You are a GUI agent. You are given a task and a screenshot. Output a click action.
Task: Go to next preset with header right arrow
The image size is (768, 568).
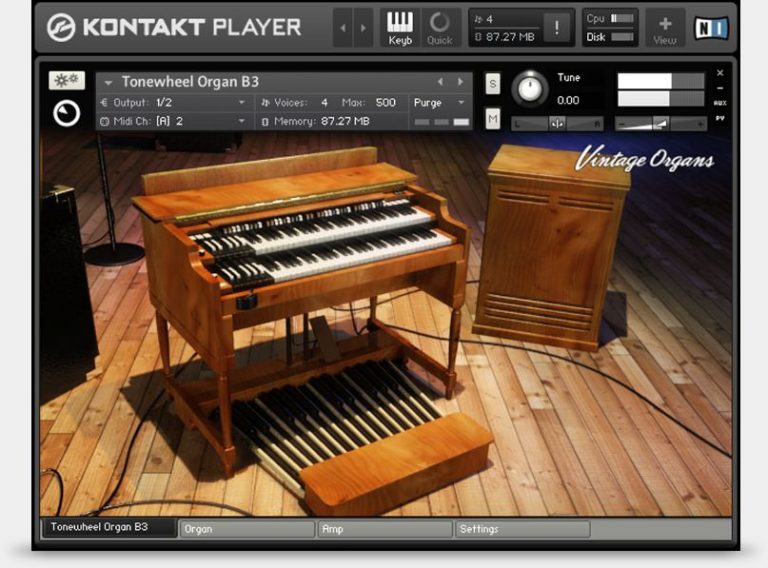[x=363, y=28]
